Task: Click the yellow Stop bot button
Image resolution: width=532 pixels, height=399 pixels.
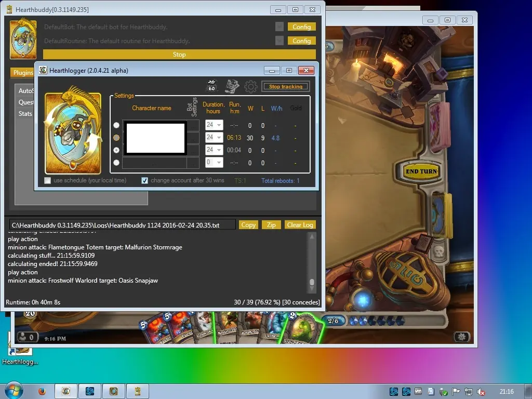Action: 179,54
